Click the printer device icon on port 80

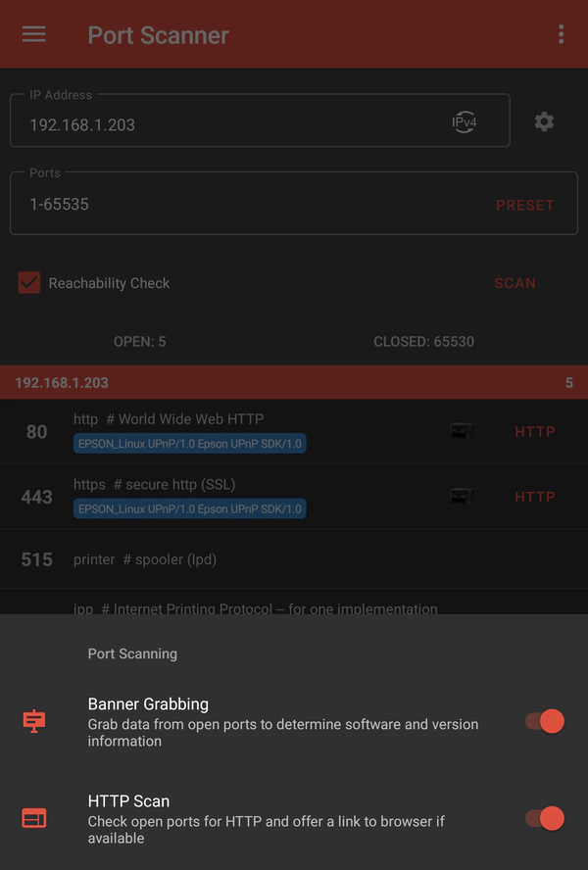tap(462, 431)
